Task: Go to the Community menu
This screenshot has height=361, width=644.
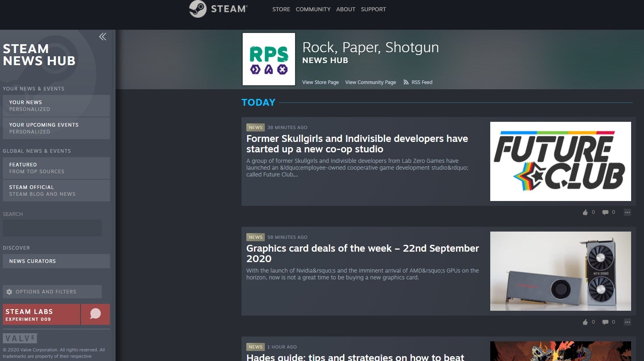Action: coord(313,9)
